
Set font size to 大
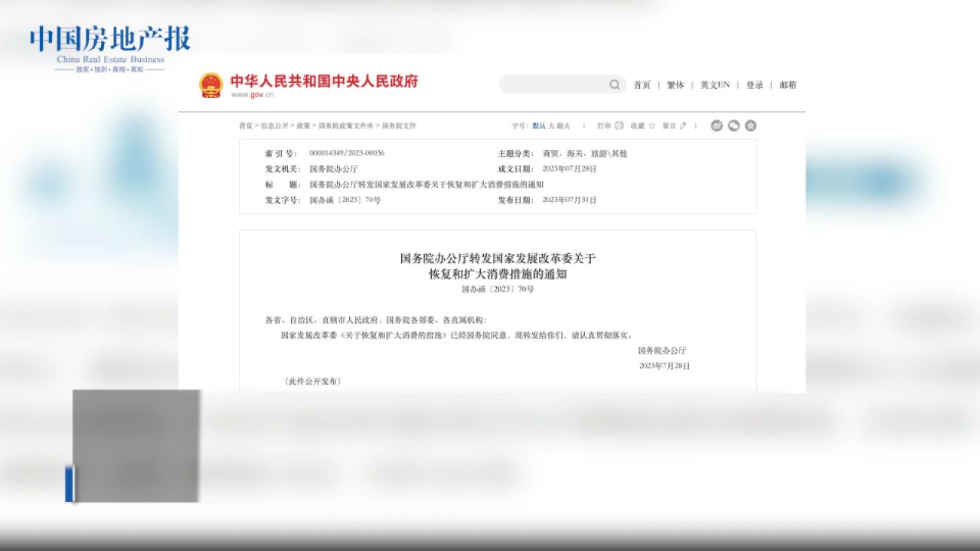551,126
